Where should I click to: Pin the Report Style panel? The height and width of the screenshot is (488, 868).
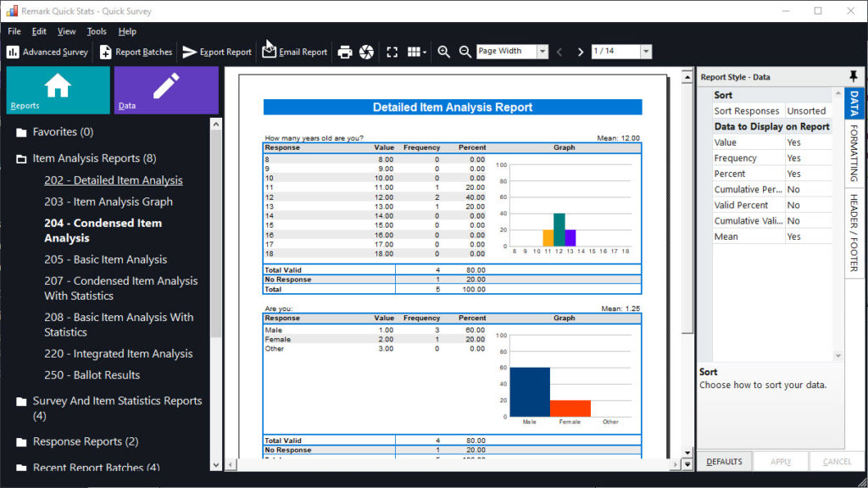(x=854, y=76)
